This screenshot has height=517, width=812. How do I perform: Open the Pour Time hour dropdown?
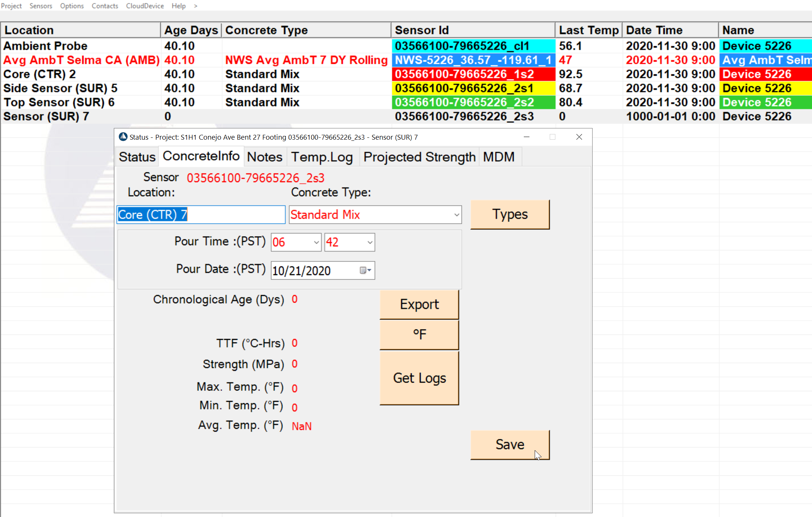click(x=316, y=242)
